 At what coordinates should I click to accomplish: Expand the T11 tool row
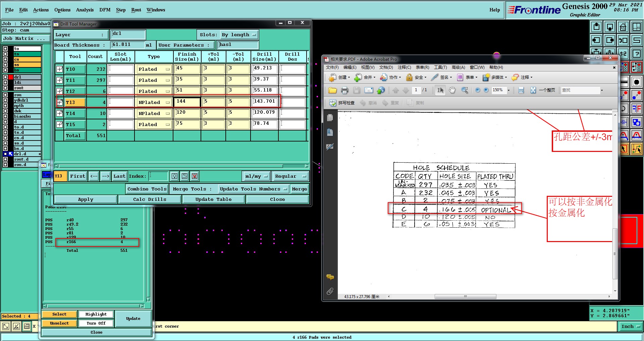(x=59, y=80)
